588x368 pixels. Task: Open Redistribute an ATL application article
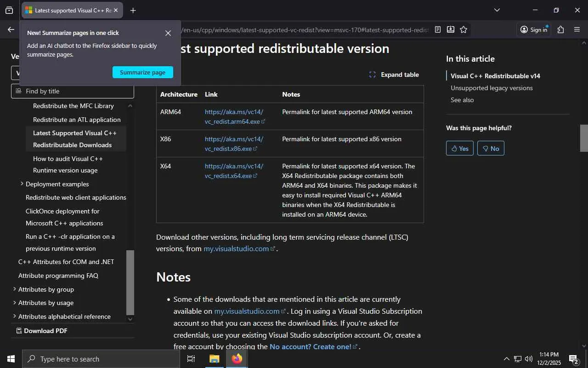click(x=77, y=120)
